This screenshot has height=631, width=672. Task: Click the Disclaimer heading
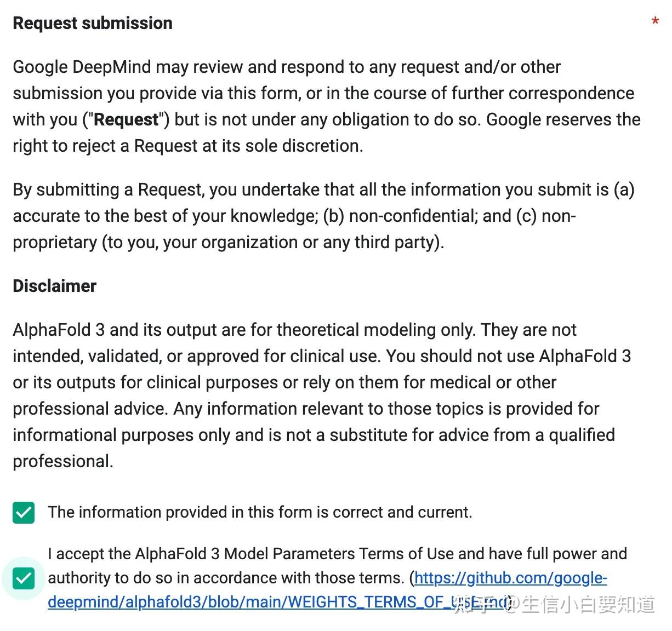click(54, 286)
